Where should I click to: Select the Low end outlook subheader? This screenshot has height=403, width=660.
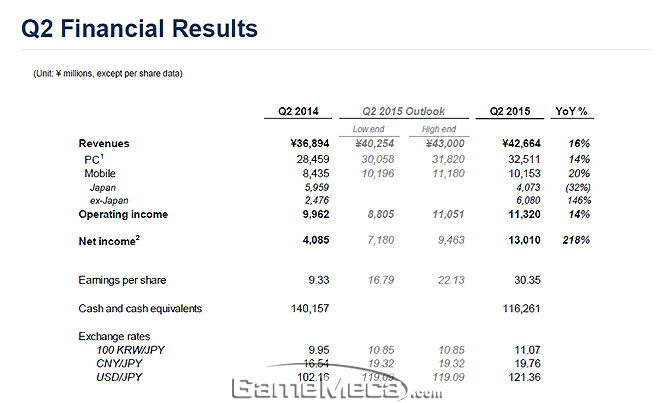point(370,129)
